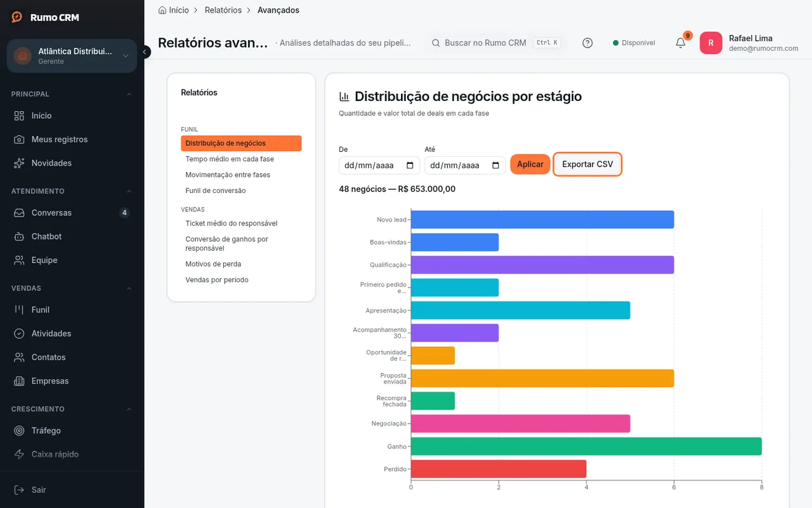
Task: Open the Rafael Lima account menu
Action: click(x=749, y=43)
